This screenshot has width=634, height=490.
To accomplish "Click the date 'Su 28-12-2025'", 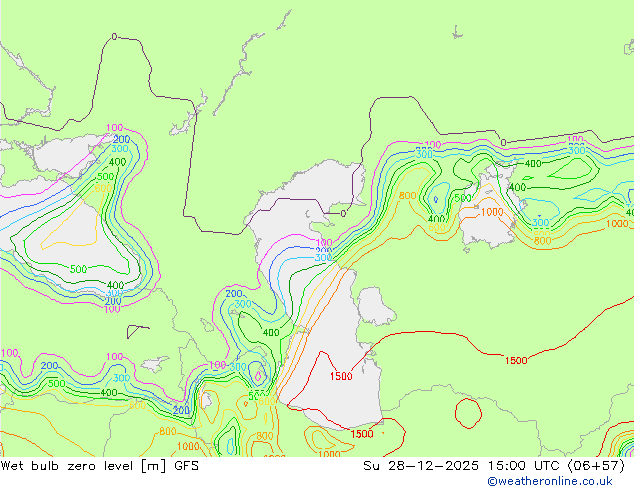I will 421,466.
